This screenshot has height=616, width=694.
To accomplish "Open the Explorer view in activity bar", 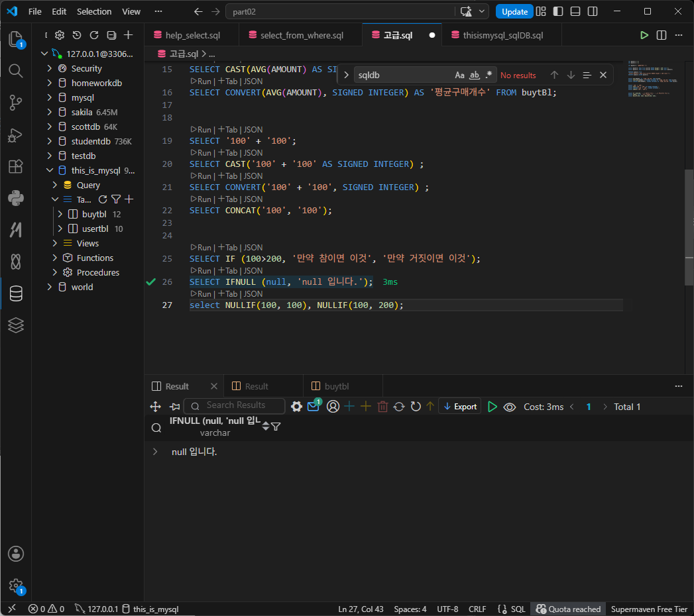I will [16, 39].
